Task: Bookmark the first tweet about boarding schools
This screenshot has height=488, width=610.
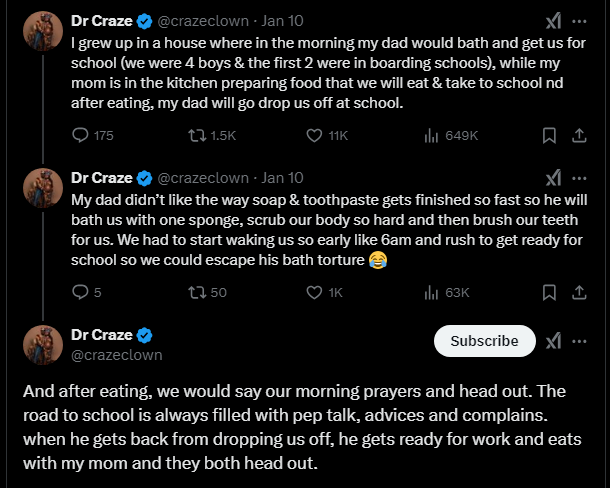Action: tap(549, 135)
